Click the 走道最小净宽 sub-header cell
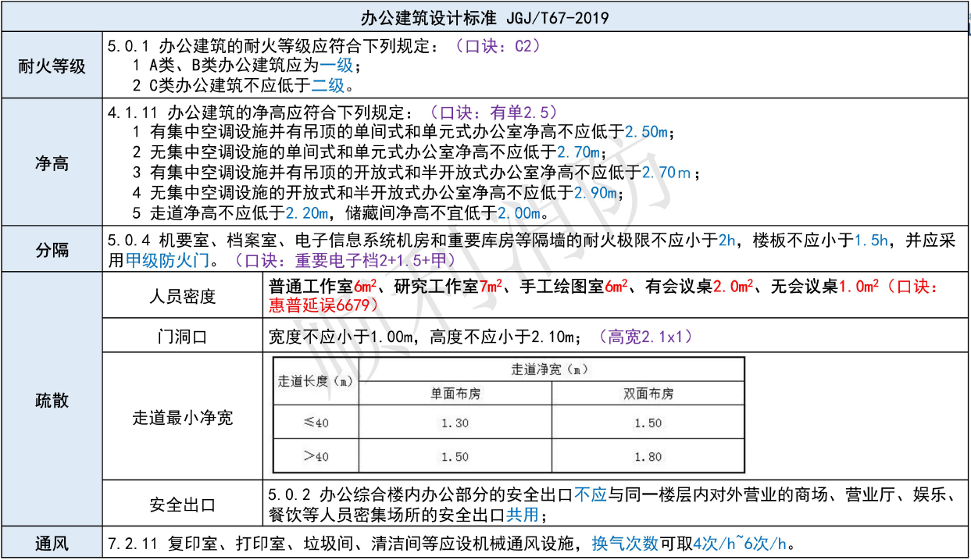This screenshot has width=971, height=560. (183, 418)
